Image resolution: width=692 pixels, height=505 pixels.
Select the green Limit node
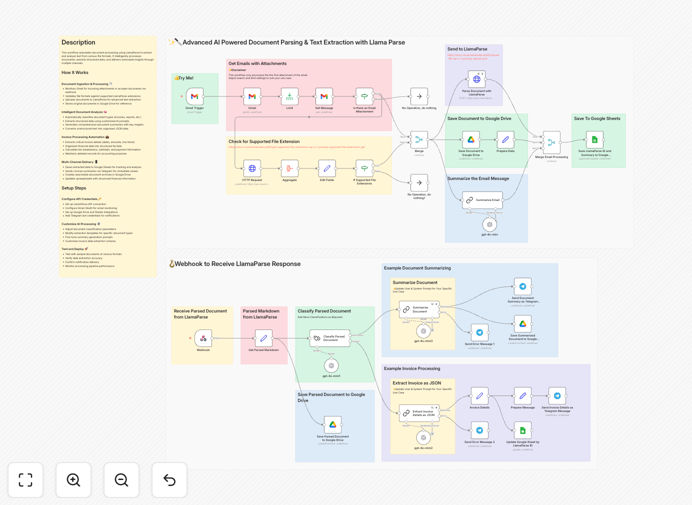(290, 96)
